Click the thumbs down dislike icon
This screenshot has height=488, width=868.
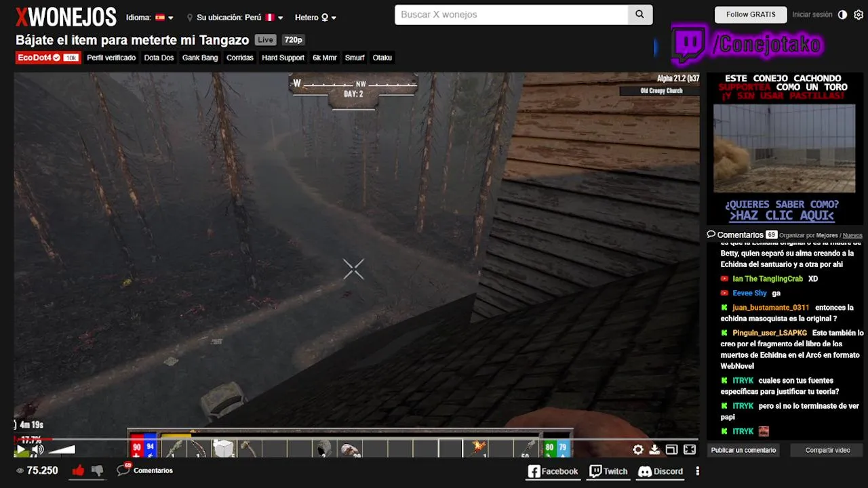[98, 470]
